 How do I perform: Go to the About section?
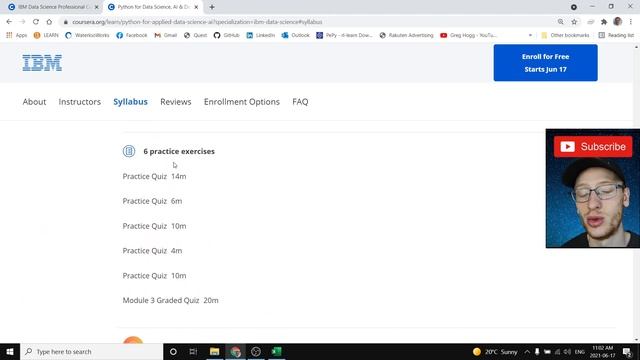tap(34, 102)
